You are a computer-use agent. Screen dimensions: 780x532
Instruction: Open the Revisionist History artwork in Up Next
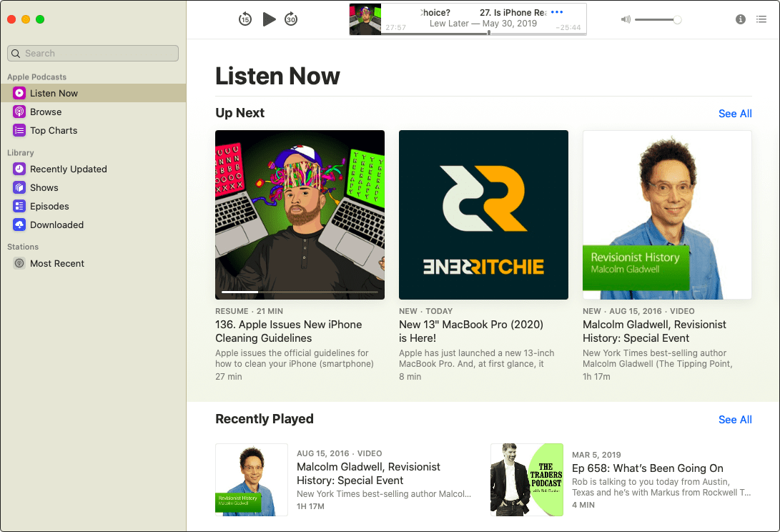pos(667,215)
